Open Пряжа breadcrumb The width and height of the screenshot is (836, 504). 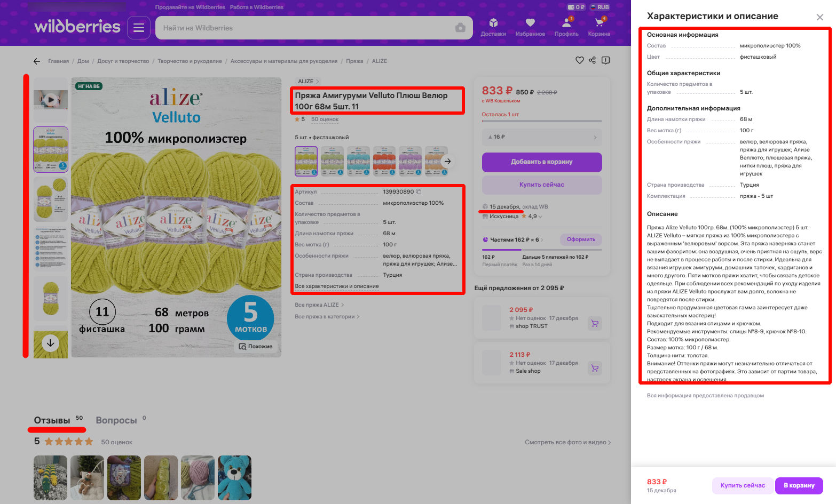[354, 61]
